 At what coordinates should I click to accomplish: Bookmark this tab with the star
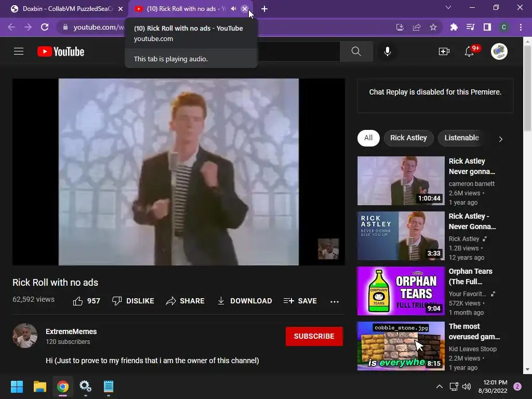coord(433,27)
